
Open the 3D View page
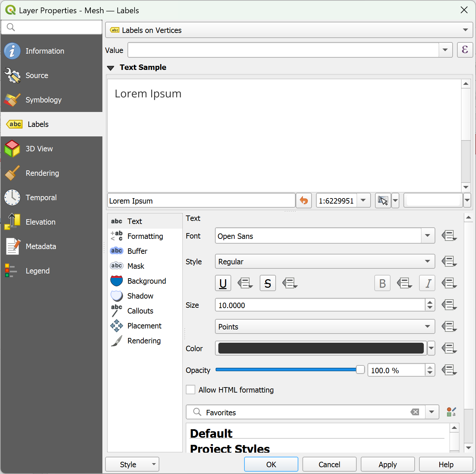(x=52, y=149)
